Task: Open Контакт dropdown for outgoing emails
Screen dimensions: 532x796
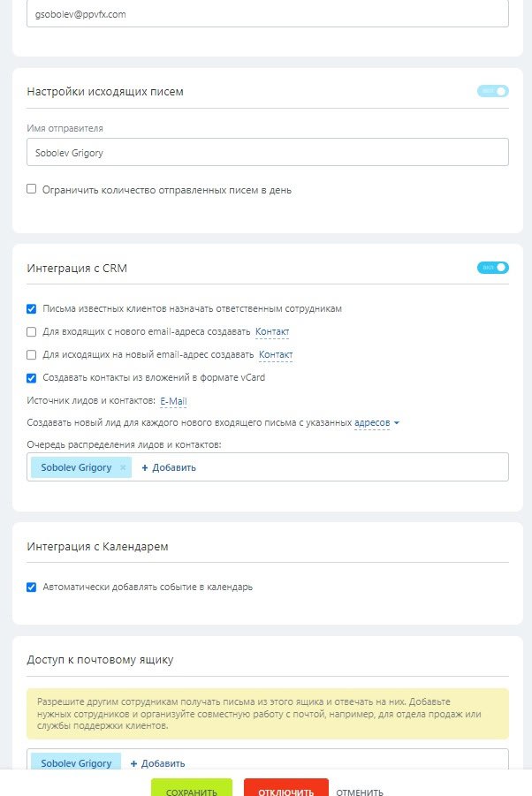Action: pyautogui.click(x=276, y=355)
